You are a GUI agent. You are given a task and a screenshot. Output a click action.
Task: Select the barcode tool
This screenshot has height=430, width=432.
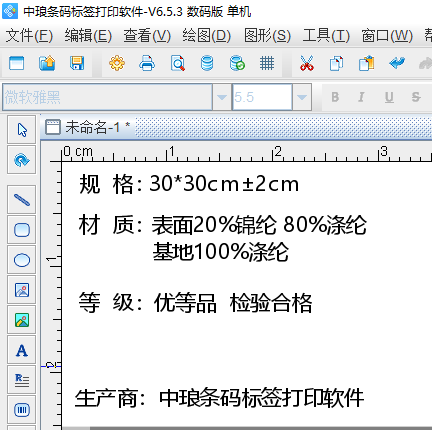click(22, 410)
